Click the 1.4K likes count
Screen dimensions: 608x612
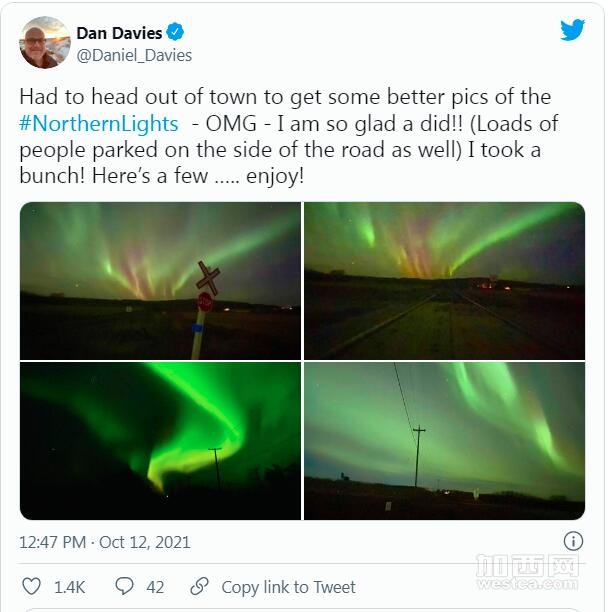pos(69,587)
